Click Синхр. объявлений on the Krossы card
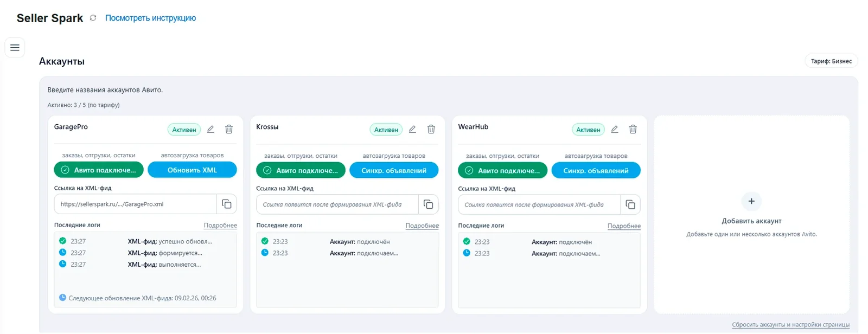The width and height of the screenshot is (868, 334). pos(394,170)
